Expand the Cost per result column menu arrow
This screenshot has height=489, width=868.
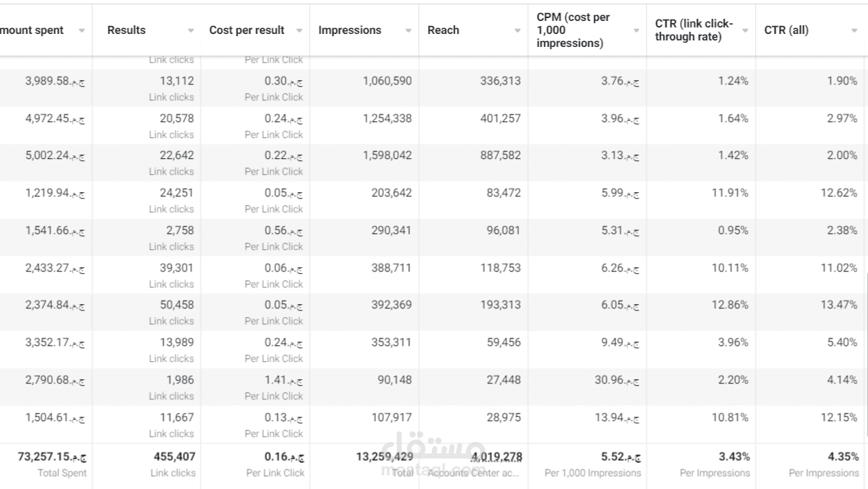point(300,30)
